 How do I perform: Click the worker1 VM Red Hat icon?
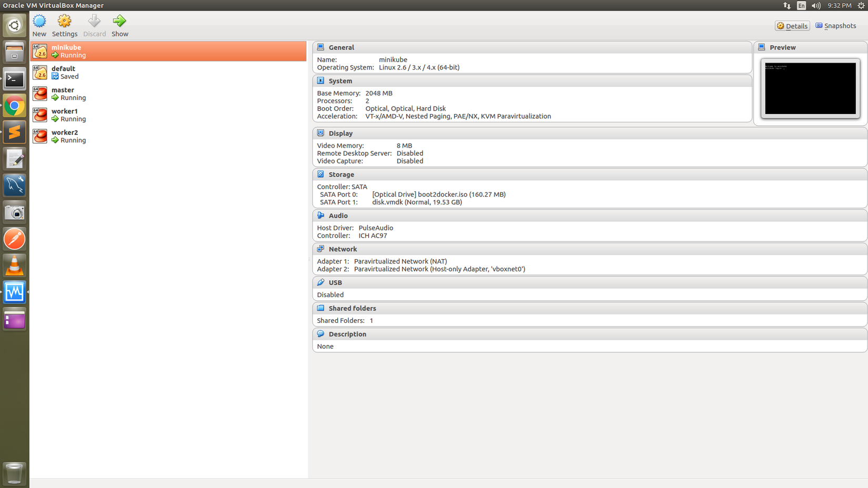(x=40, y=115)
